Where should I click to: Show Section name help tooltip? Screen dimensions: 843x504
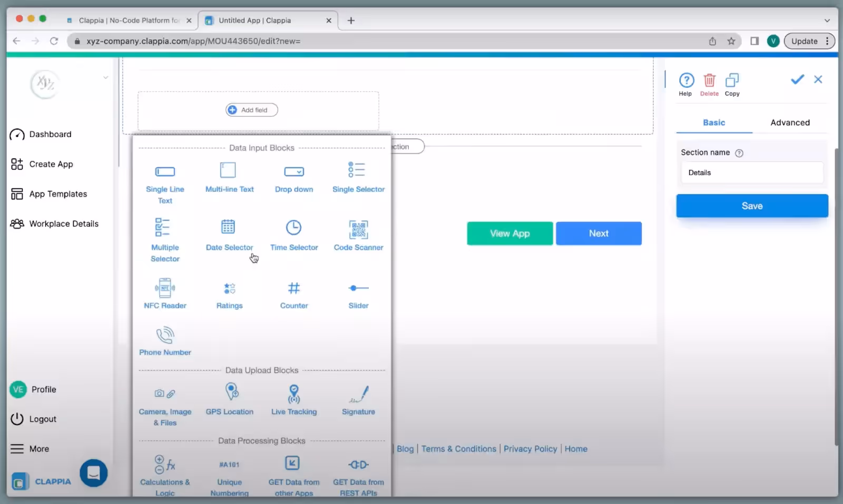(739, 153)
